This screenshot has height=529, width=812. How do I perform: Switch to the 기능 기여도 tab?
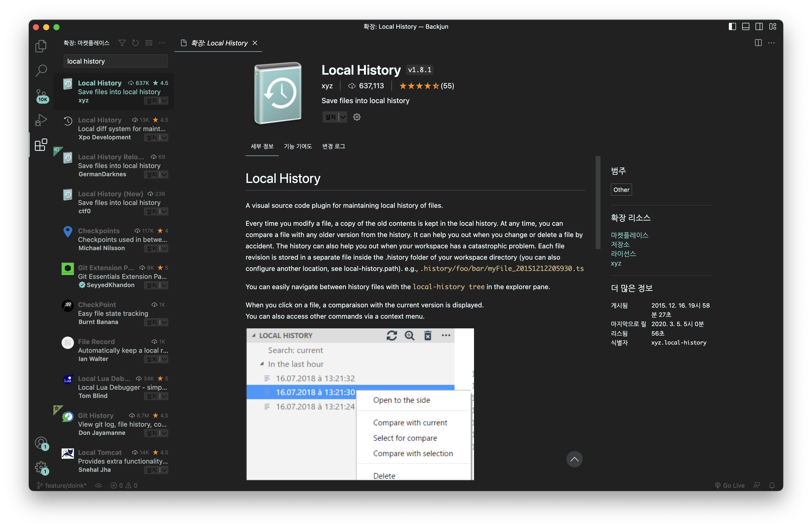[297, 146]
